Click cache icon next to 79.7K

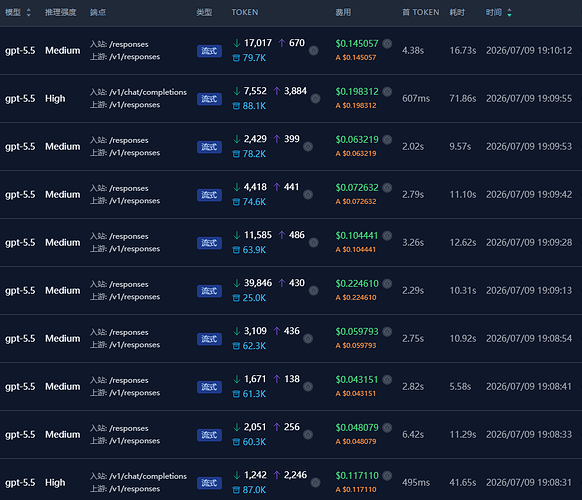tap(236, 58)
